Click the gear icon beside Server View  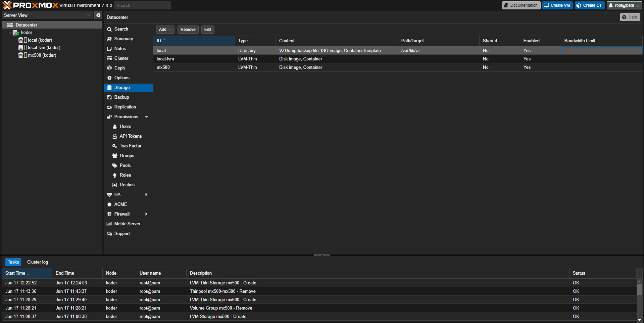98,15
